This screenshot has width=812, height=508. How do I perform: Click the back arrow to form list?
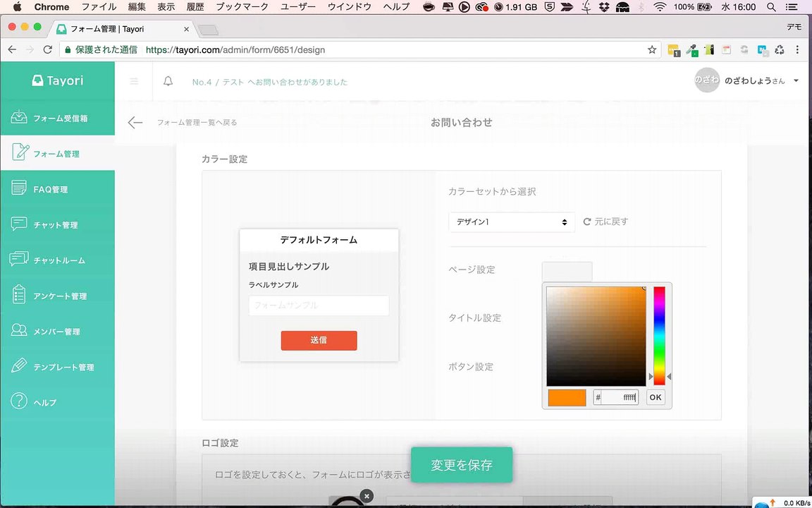135,122
